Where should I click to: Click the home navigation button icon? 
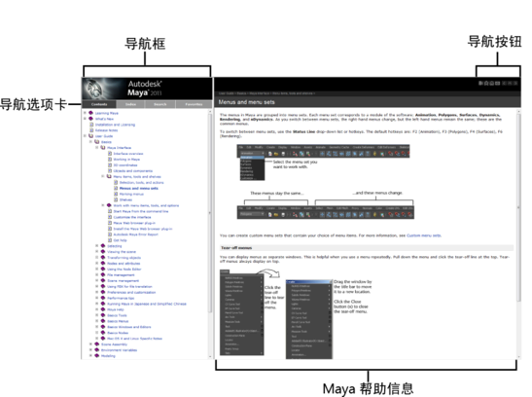coord(486,83)
